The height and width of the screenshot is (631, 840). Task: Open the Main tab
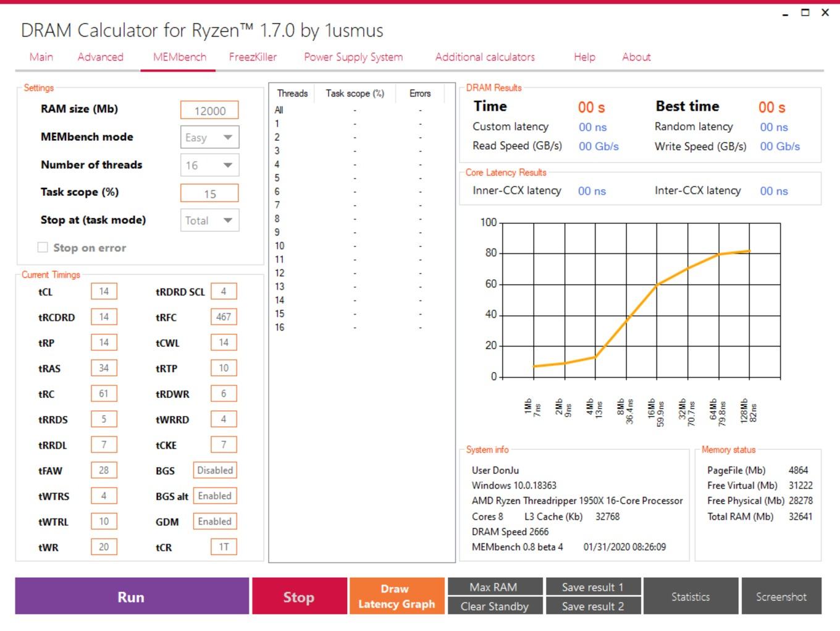point(41,57)
